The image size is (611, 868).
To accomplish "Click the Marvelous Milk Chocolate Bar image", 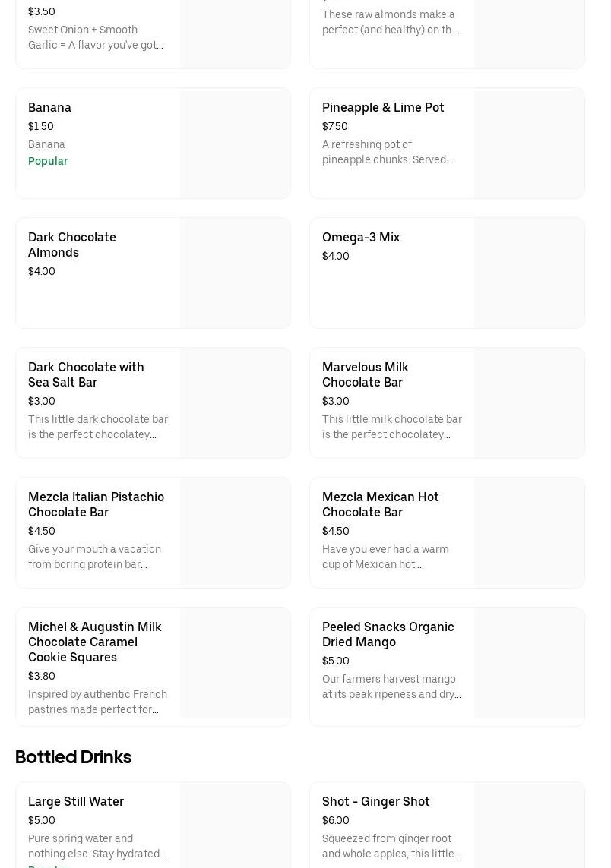I will coord(529,403).
